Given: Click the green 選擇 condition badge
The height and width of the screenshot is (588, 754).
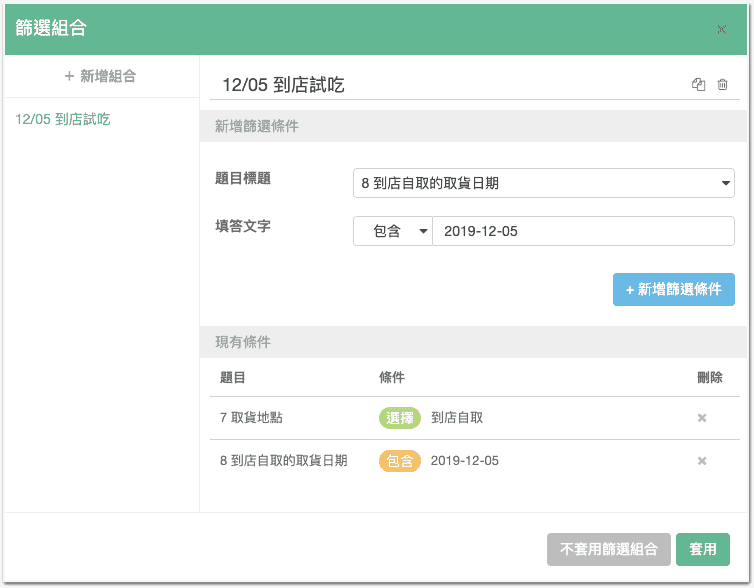Looking at the screenshot, I should click(400, 418).
